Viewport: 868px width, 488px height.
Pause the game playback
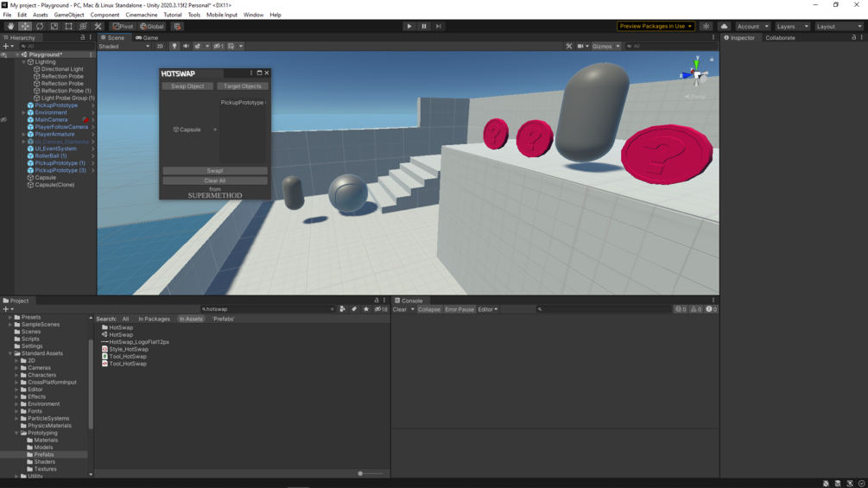coord(424,26)
